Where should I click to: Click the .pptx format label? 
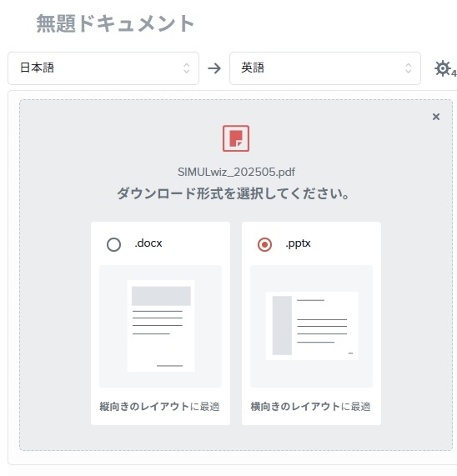(298, 243)
